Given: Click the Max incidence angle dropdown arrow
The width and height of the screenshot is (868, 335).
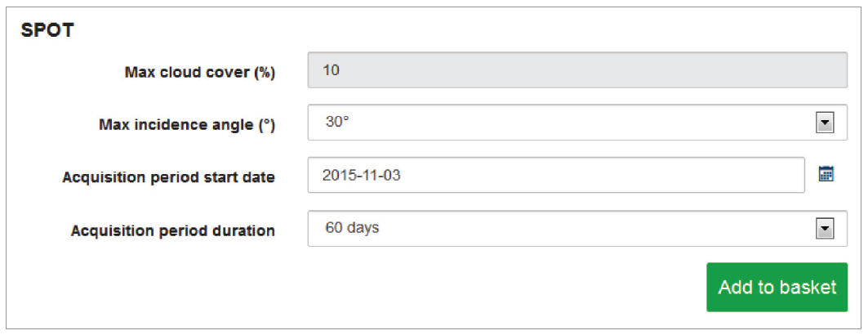Looking at the screenshot, I should coord(825,123).
